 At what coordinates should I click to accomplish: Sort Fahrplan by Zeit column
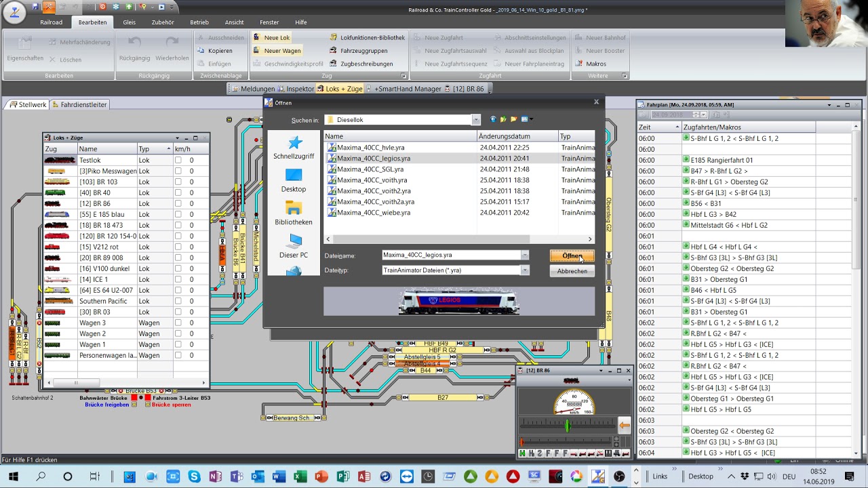coord(659,127)
